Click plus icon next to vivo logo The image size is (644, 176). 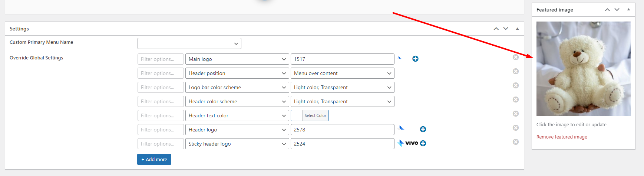(x=423, y=143)
